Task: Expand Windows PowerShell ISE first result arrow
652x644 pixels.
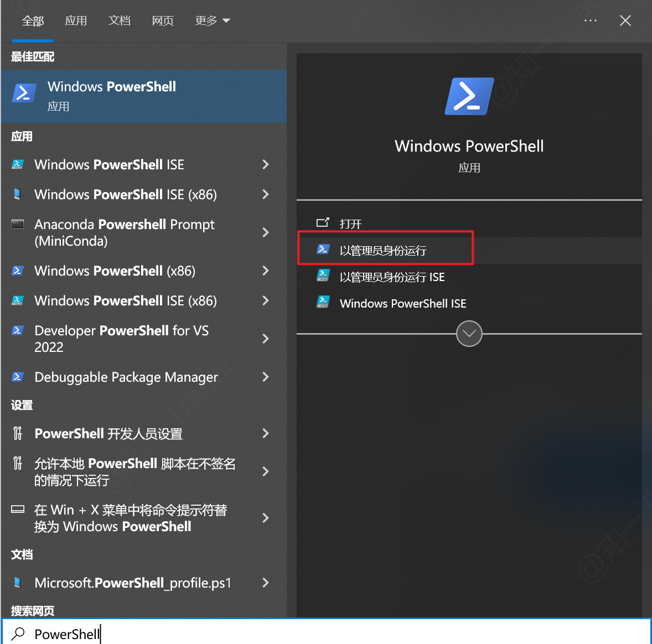Action: tap(266, 165)
